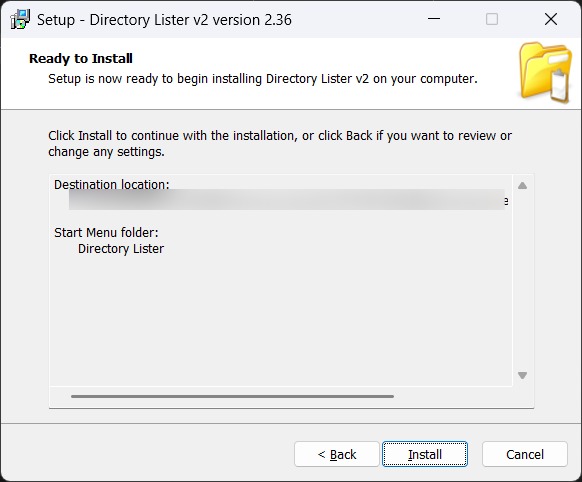Click the window title 'Setup - Directory Lister v2'
The image size is (582, 482).
(164, 20)
